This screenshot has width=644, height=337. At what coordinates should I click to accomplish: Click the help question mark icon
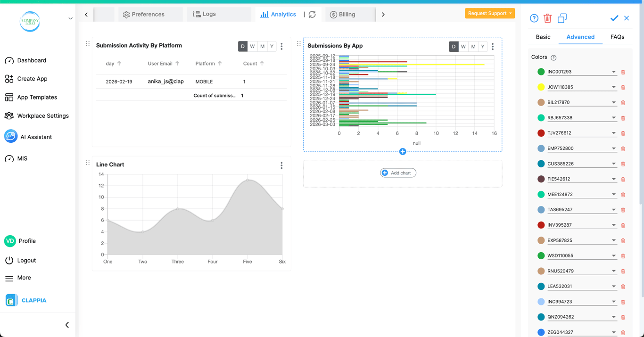coord(534,18)
